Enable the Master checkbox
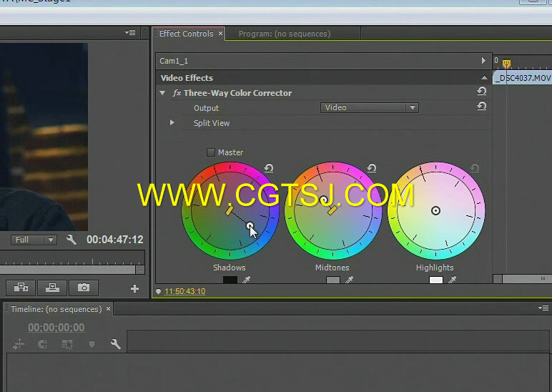The width and height of the screenshot is (552, 392). [x=210, y=152]
